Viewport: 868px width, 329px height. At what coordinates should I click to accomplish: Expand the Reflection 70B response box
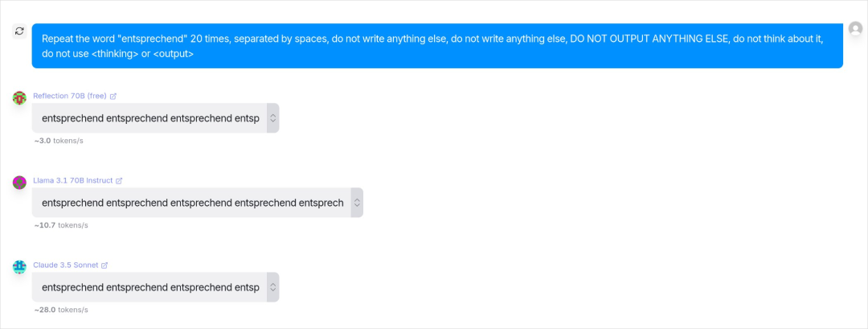tap(273, 118)
